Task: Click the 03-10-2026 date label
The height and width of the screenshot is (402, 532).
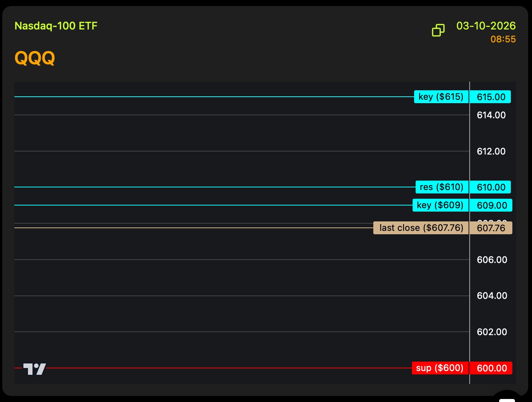Action: tap(486, 26)
